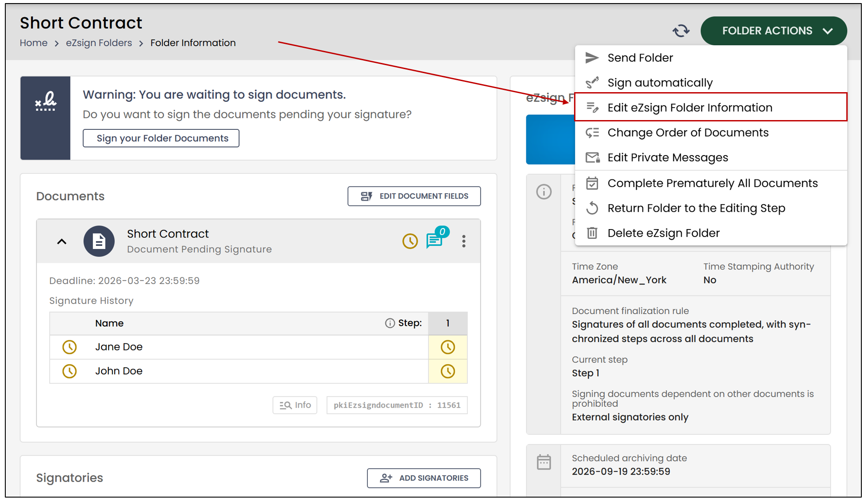The height and width of the screenshot is (502, 868).
Task: Go to eZsign Folders breadcrumb link
Action: (99, 43)
